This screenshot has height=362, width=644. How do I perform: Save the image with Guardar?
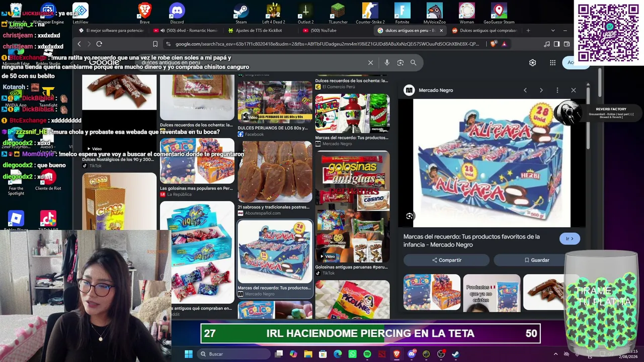point(537,260)
